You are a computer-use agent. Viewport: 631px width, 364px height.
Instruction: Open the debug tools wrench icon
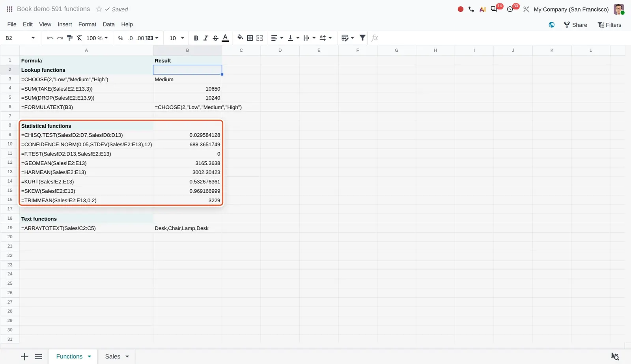[526, 9]
